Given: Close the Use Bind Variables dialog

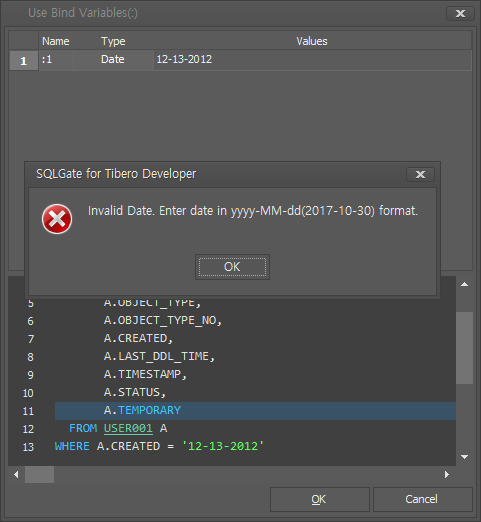Looking at the screenshot, I should point(460,13).
